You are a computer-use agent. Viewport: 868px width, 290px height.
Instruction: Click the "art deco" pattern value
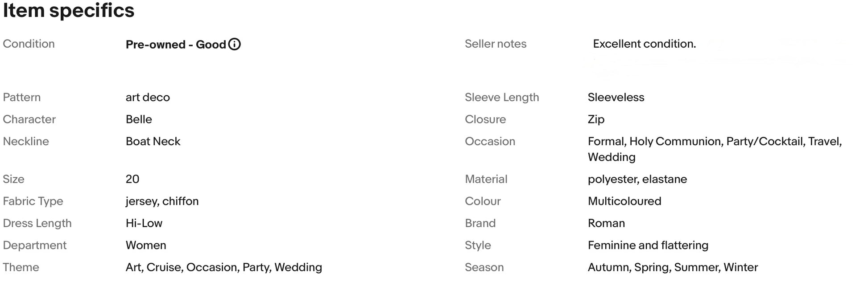click(148, 97)
